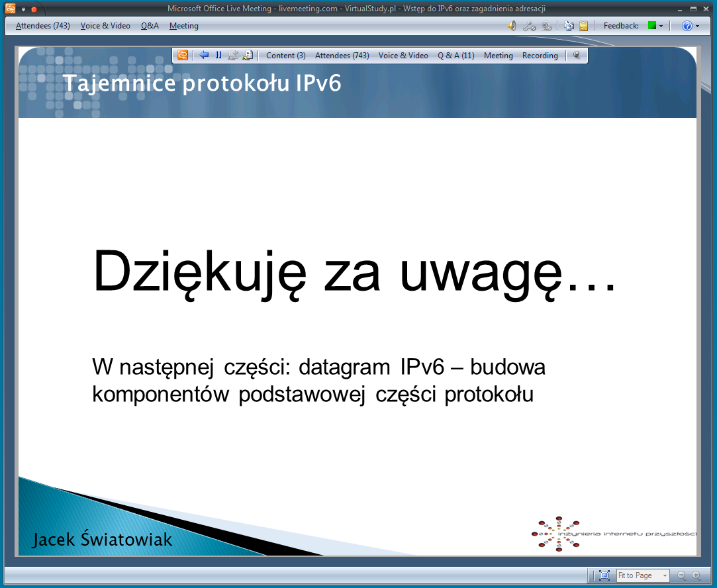Pause with the floating toolbar pause icon
The width and height of the screenshot is (717, 588).
(218, 55)
